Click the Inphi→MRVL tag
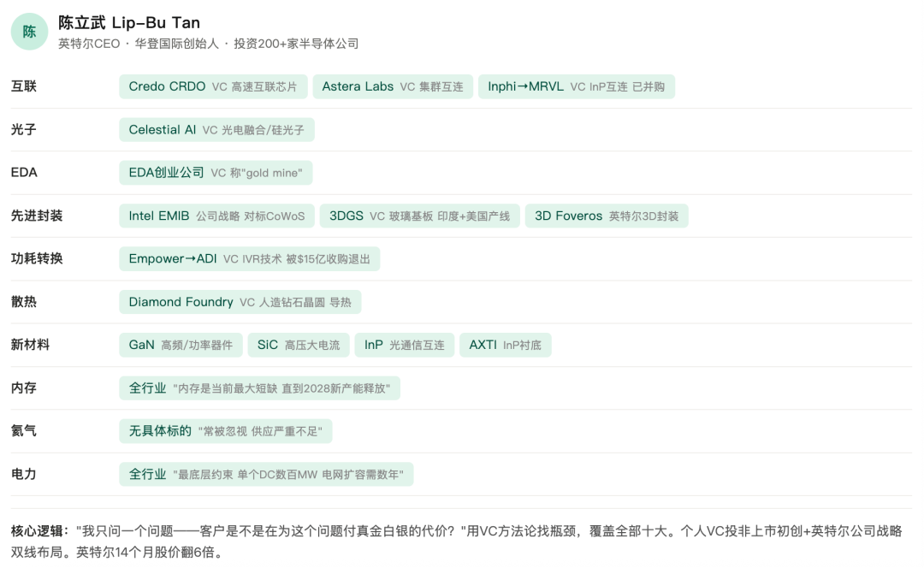924x568 pixels. (x=577, y=86)
